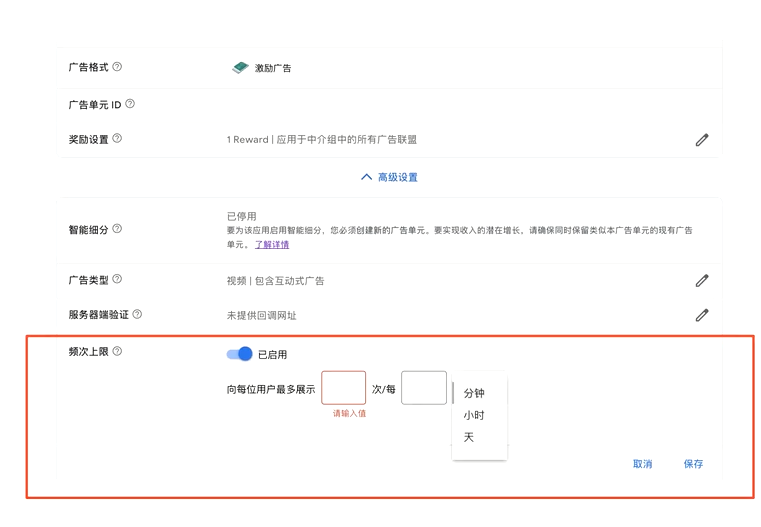Screen dimensions: 761x527
Task: Open help icon beside 服务器端验证
Action: tap(137, 314)
